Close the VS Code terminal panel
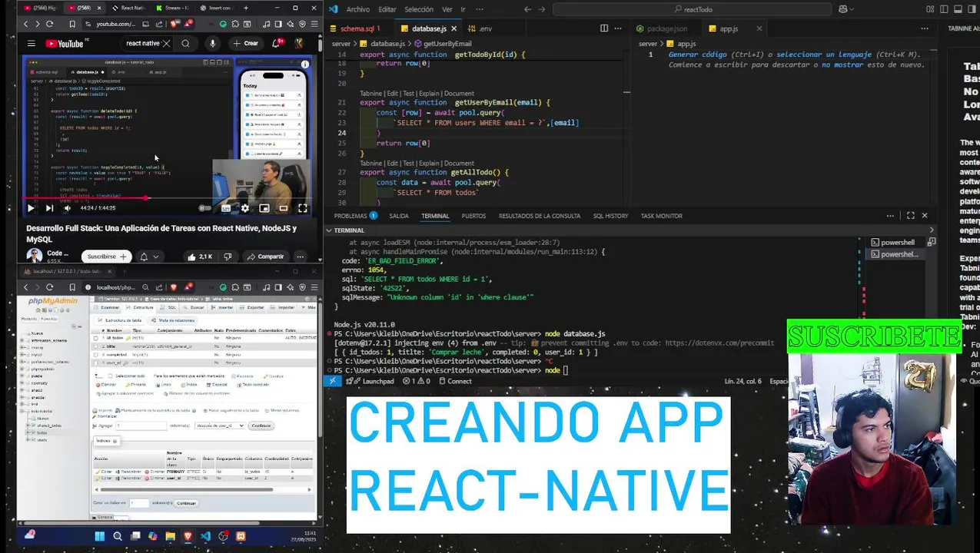The image size is (980, 553). coord(925,216)
